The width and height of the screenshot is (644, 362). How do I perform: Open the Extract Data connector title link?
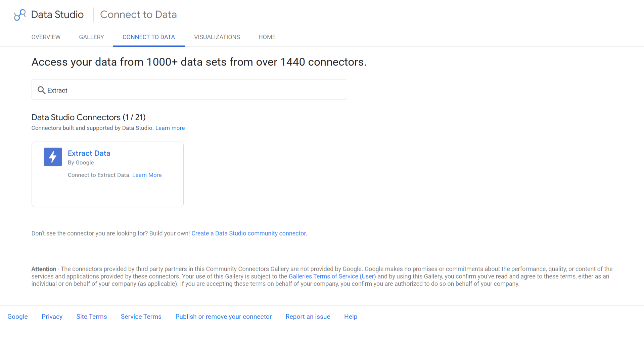89,153
